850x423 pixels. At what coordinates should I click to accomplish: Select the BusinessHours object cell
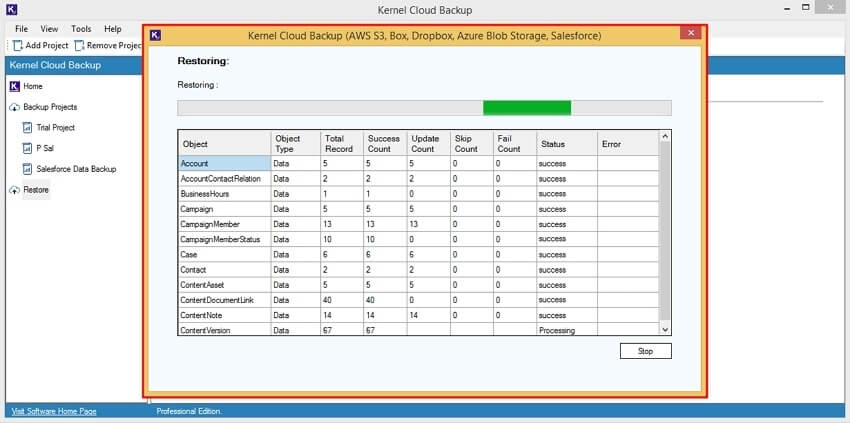[x=224, y=194]
